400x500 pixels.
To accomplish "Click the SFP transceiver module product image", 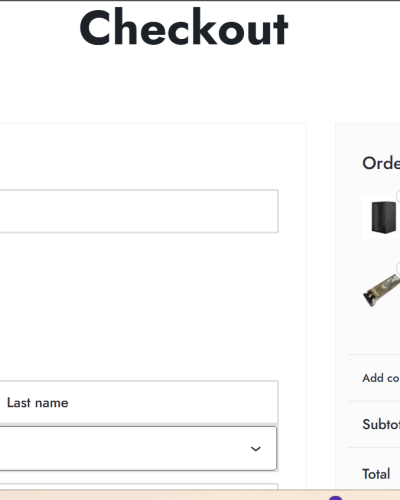I will pos(382,290).
